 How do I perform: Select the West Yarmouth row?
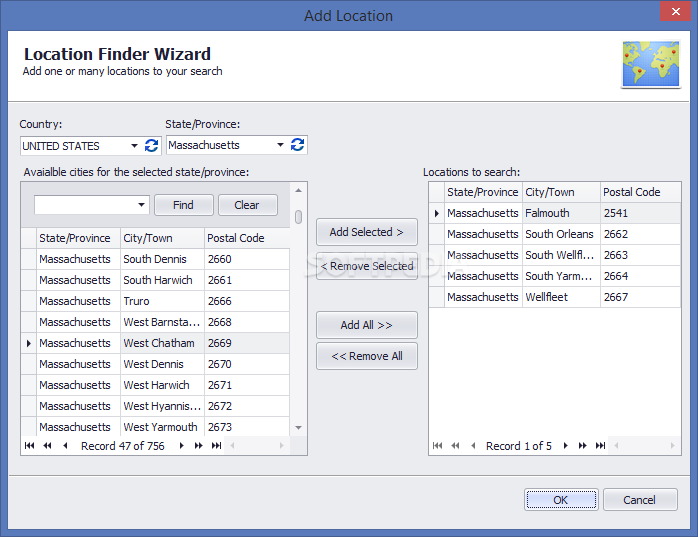[155, 427]
